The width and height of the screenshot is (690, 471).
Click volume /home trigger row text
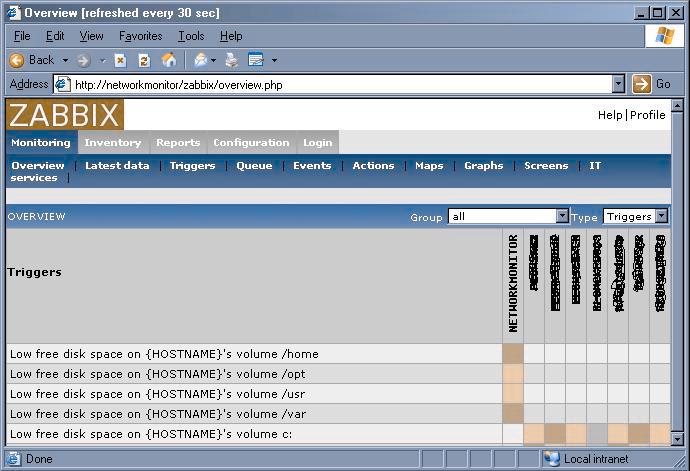click(164, 354)
